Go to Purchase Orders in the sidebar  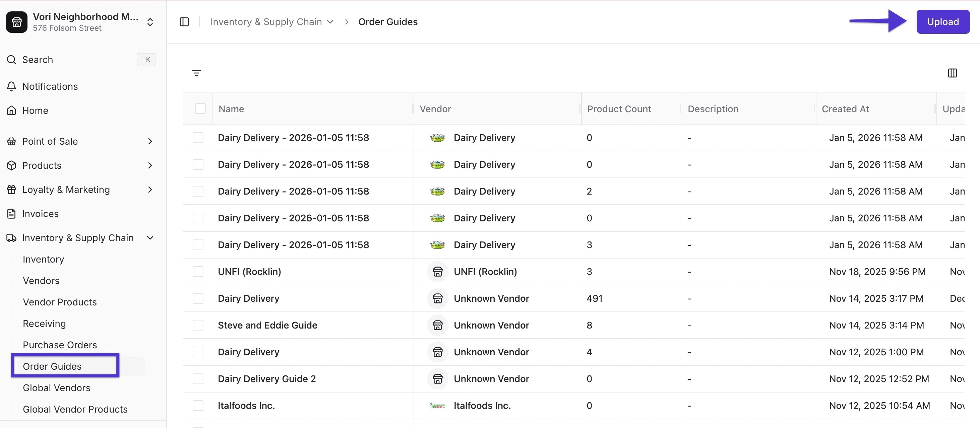[x=60, y=345]
